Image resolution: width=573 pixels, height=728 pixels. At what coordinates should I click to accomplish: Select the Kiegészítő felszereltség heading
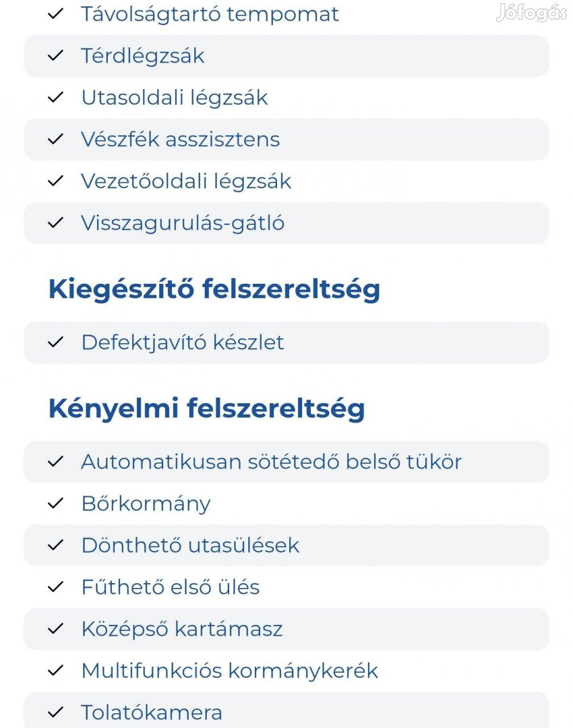[x=214, y=289]
